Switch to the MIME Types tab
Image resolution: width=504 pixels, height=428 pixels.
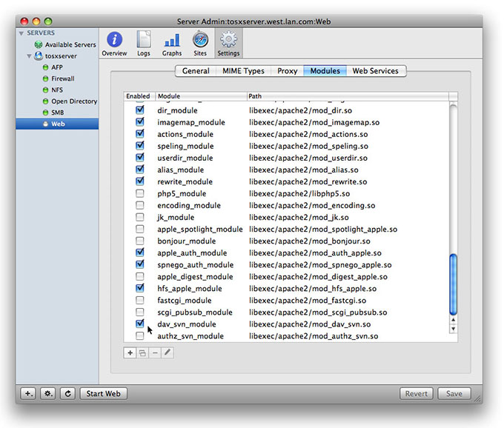[x=243, y=71]
